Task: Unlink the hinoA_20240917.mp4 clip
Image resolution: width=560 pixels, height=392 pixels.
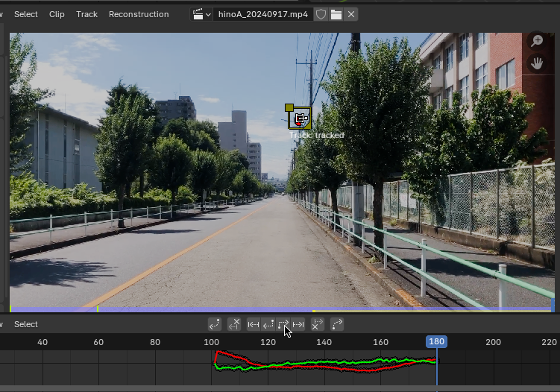Action: coord(351,14)
